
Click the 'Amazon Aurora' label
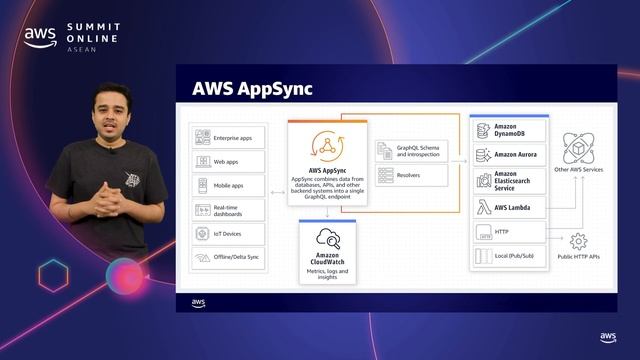516,155
